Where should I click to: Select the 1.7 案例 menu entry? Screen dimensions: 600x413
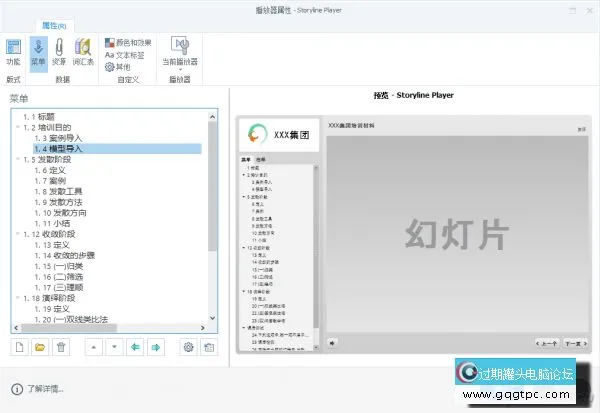pos(50,181)
